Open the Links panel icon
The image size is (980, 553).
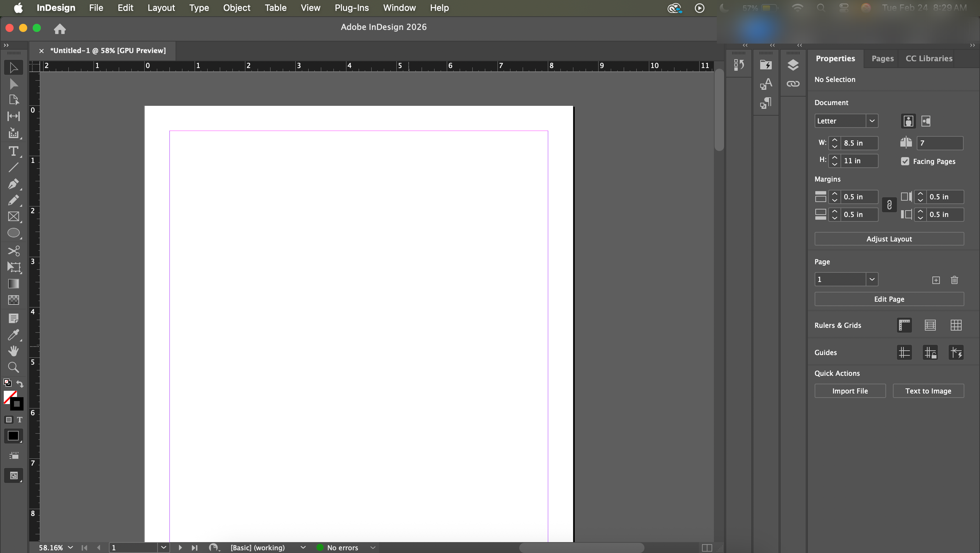pos(793,84)
